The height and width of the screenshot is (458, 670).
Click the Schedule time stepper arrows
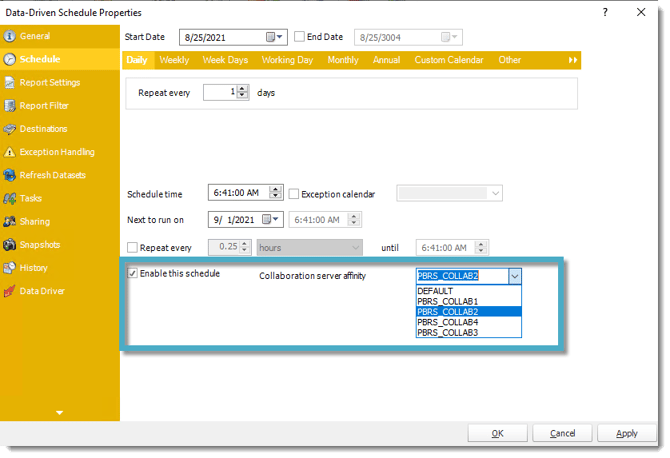click(276, 193)
